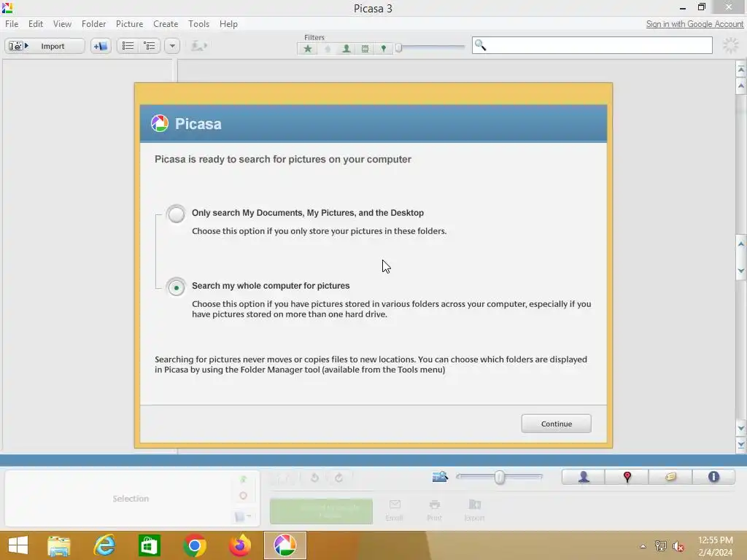
Task: Launch Internet Explorer from taskbar
Action: 104,545
